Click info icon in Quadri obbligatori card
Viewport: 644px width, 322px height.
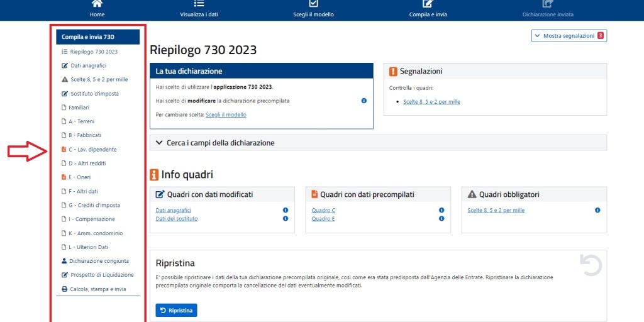click(x=597, y=210)
